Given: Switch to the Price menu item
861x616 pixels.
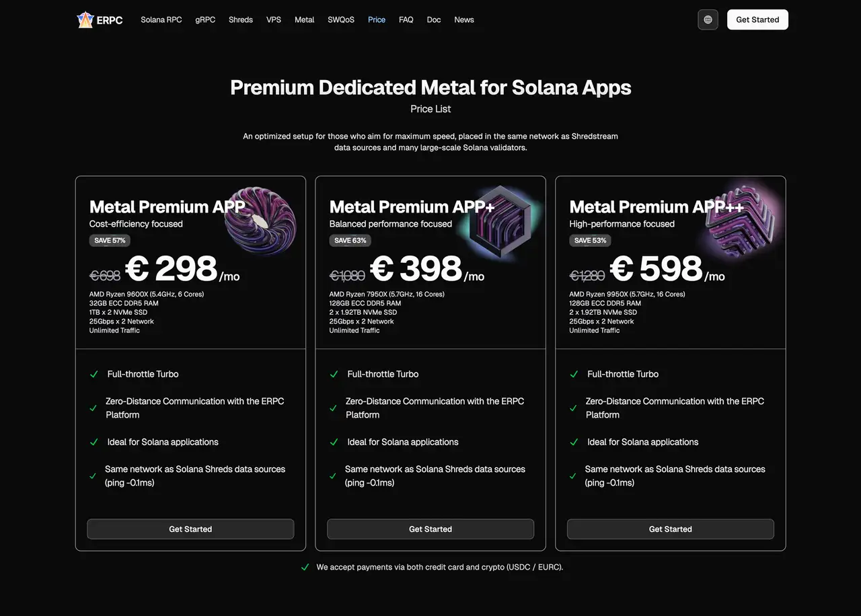Looking at the screenshot, I should [x=376, y=20].
